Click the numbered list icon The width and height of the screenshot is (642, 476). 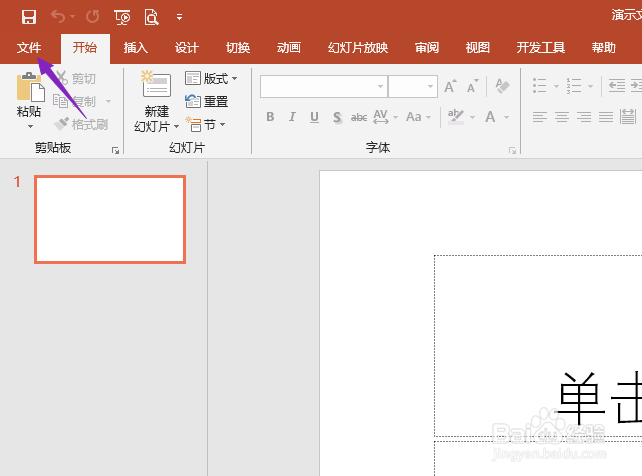[574, 86]
